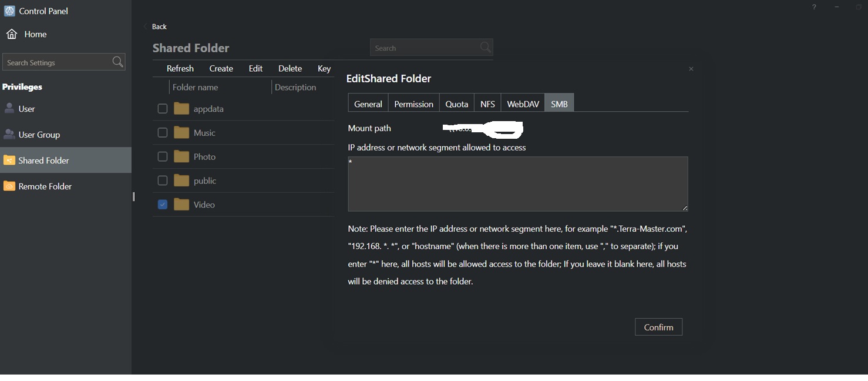Click the Photo folder icon

(x=182, y=156)
